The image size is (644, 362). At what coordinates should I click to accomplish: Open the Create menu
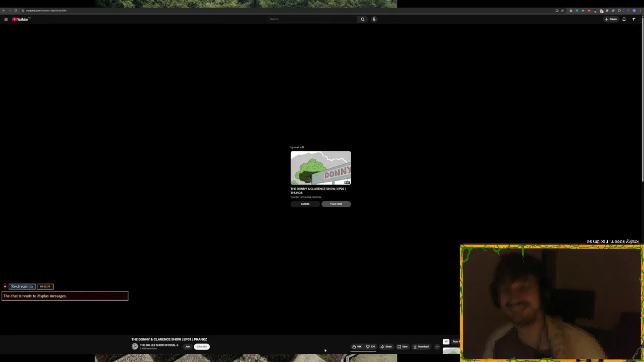611,19
